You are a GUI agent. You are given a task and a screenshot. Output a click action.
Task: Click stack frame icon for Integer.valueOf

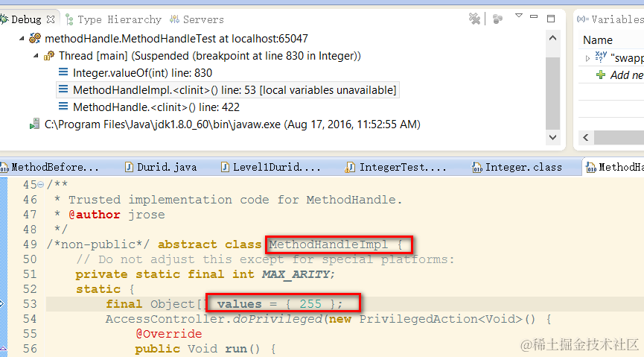63,72
